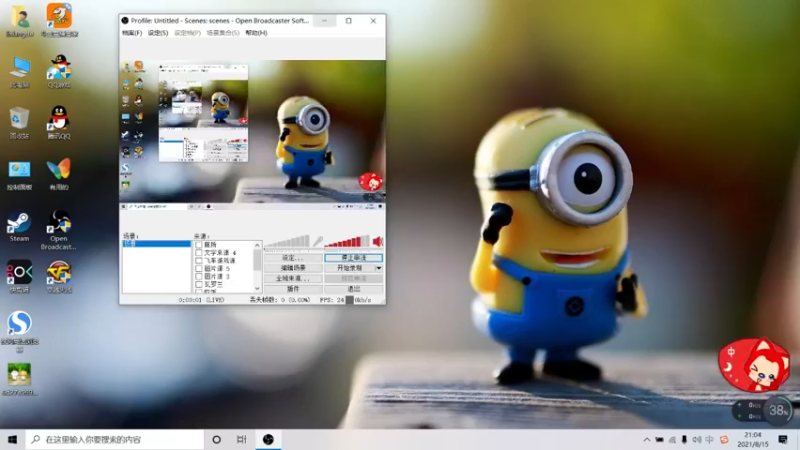Click the 图片源 5 source name
This screenshot has height=450, width=800.
217,268
